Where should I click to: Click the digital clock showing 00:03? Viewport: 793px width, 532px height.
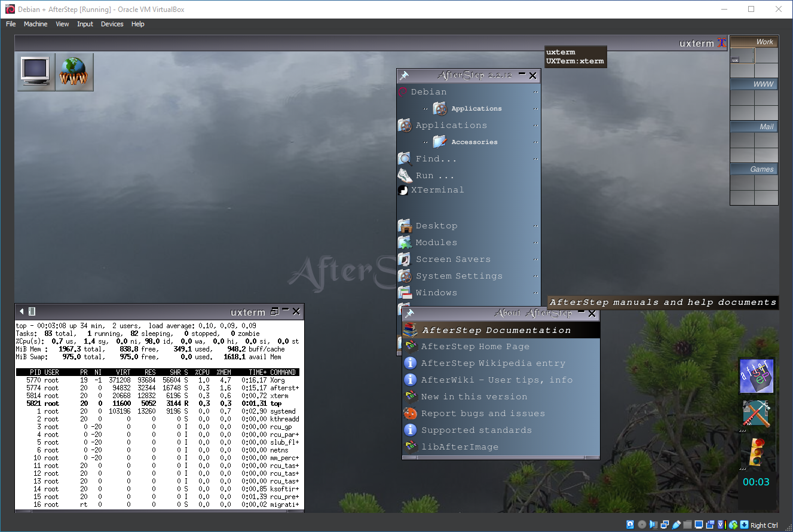(756, 482)
